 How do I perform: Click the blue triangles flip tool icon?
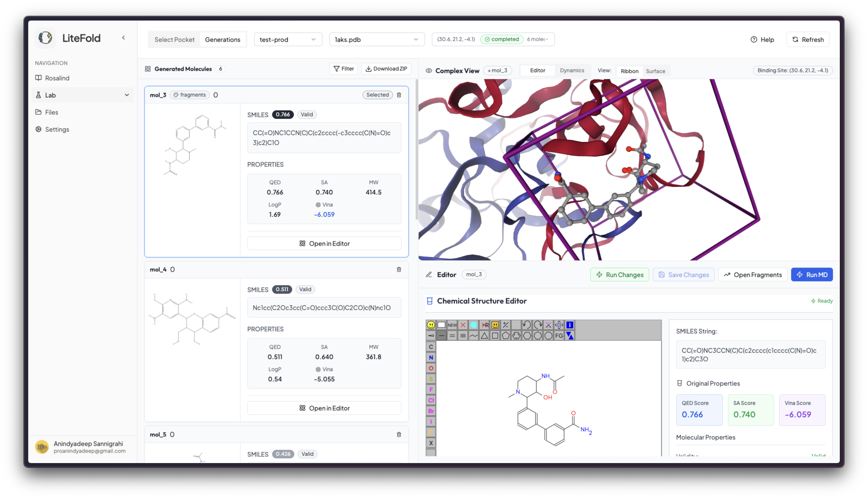coord(570,336)
